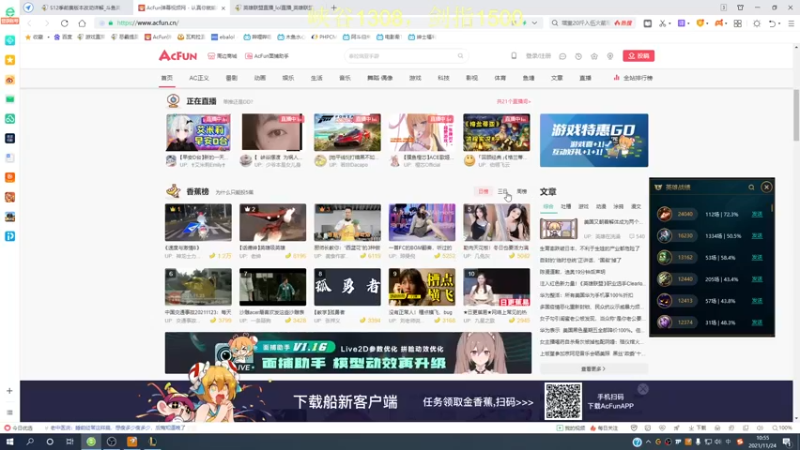Open the 文章 navigation tab
This screenshot has width=800, height=450.
pyautogui.click(x=557, y=78)
